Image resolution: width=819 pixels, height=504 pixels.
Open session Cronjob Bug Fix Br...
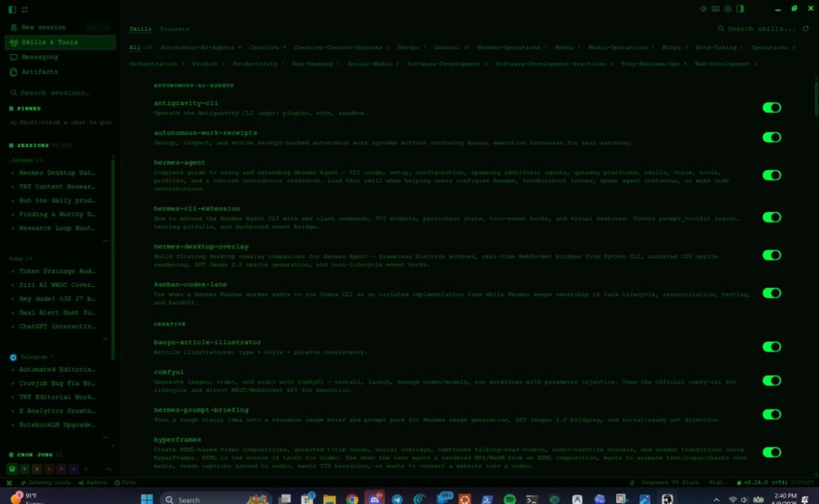(x=57, y=383)
